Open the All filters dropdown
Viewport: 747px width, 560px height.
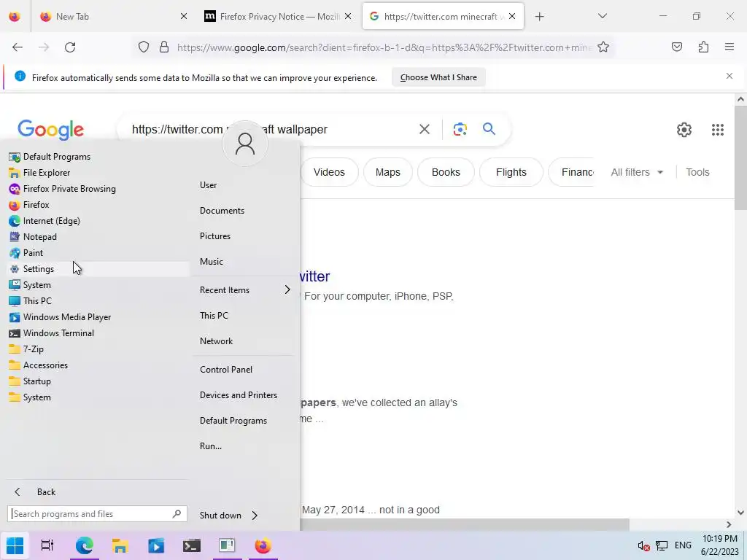(x=637, y=172)
